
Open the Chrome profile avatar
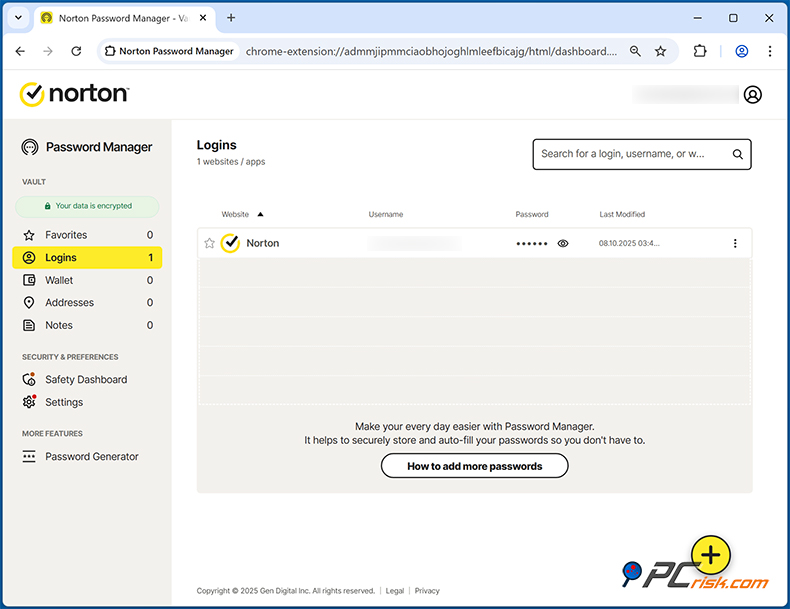(741, 51)
